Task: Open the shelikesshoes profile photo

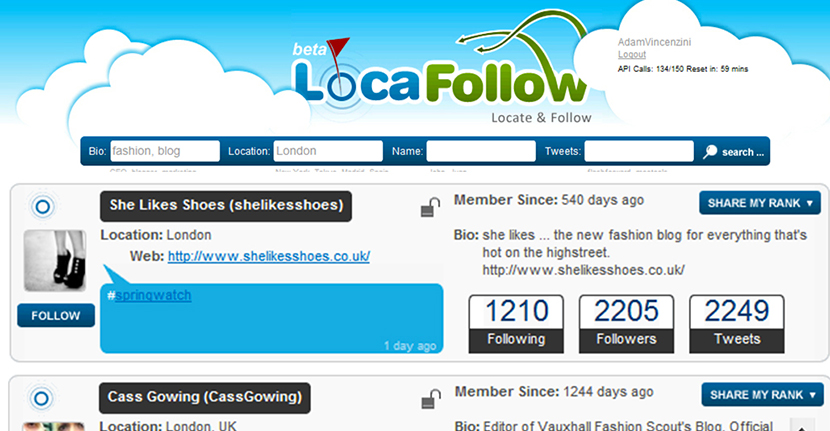Action: click(x=55, y=261)
